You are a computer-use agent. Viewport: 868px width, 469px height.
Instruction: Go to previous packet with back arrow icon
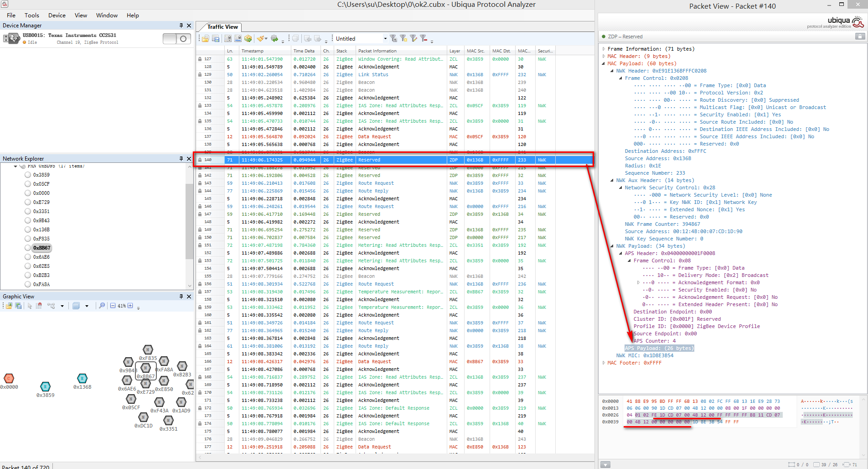tap(308, 39)
